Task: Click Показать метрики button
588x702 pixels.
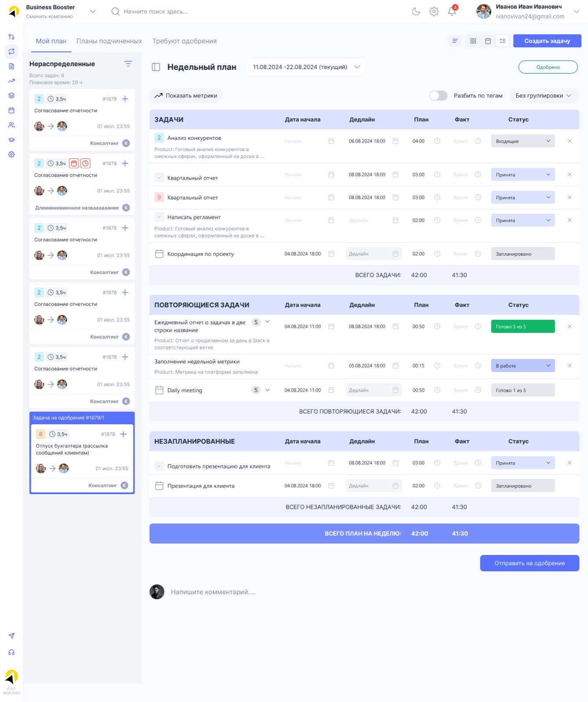Action: [x=186, y=96]
